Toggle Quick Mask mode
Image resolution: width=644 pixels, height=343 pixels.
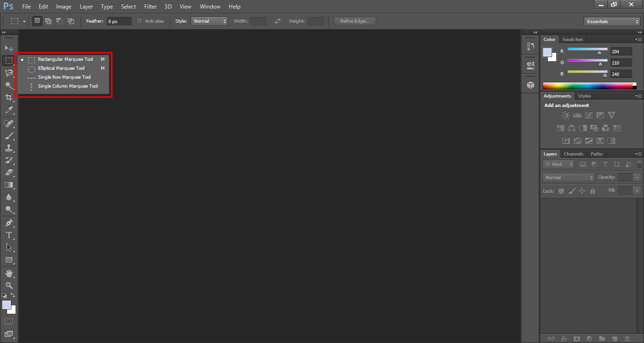[9, 321]
